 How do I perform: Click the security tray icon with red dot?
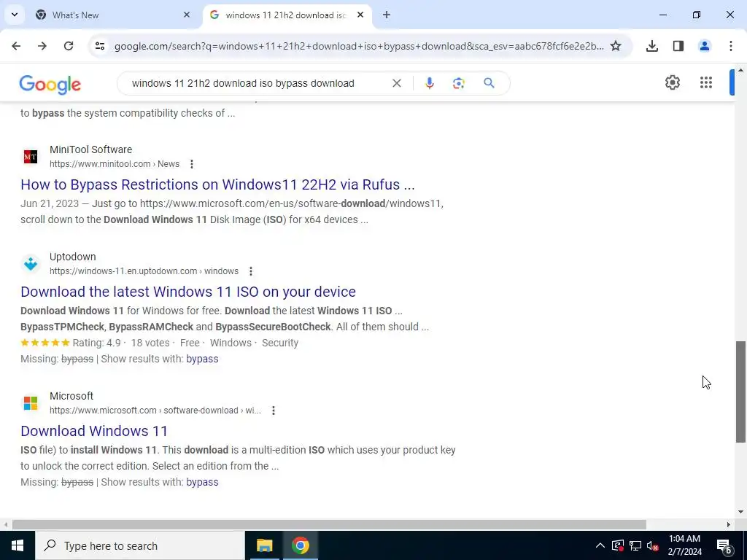pos(617,545)
